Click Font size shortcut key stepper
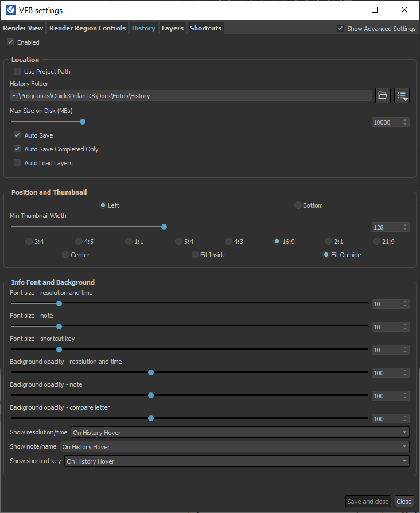 coord(405,350)
